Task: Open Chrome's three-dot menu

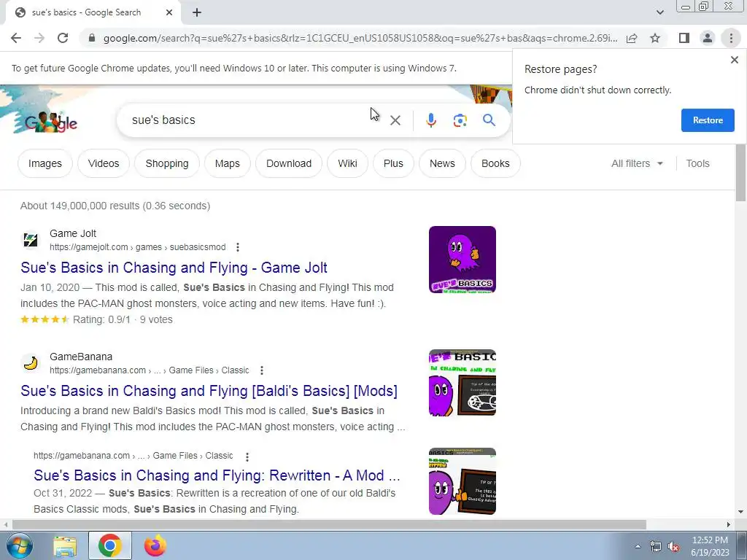Action: [x=731, y=38]
